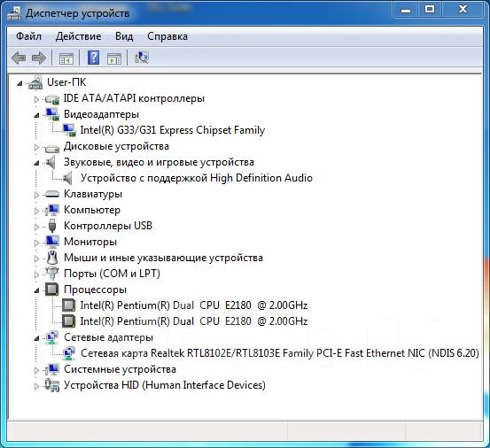Expand the Мониторы category

click(x=36, y=243)
